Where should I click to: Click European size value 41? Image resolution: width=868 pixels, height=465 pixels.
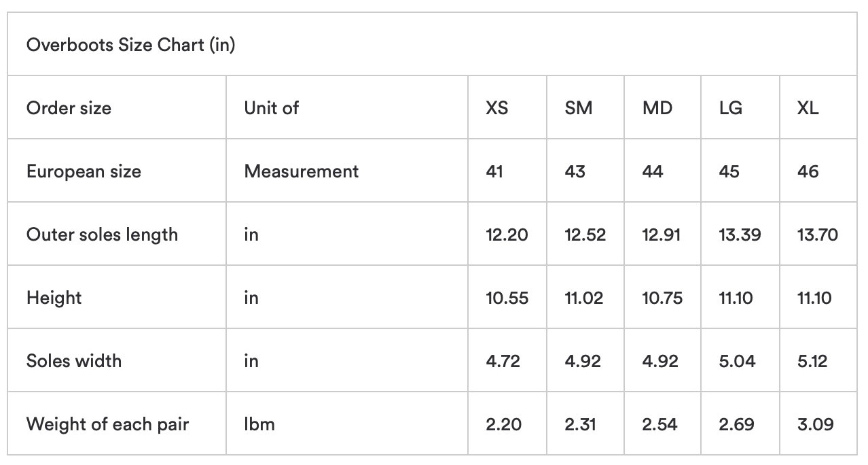pos(494,171)
